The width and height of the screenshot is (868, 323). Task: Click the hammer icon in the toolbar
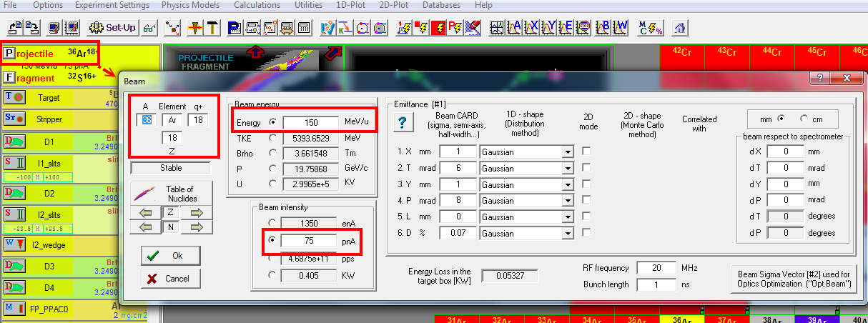coord(212,28)
